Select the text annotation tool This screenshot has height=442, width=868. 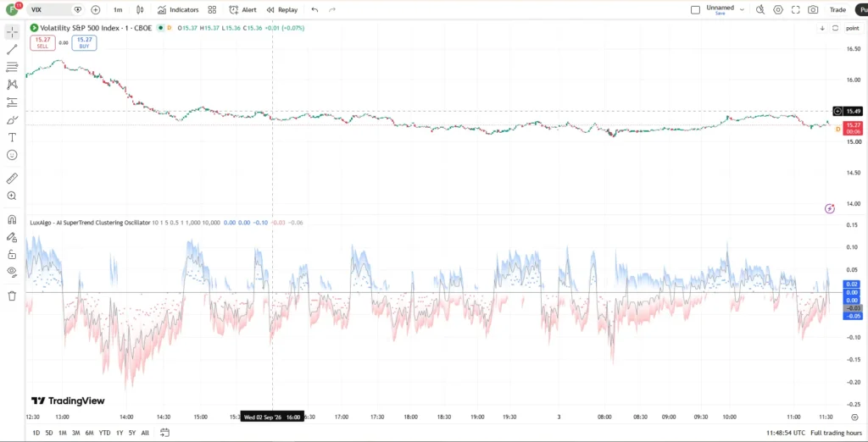pyautogui.click(x=12, y=137)
